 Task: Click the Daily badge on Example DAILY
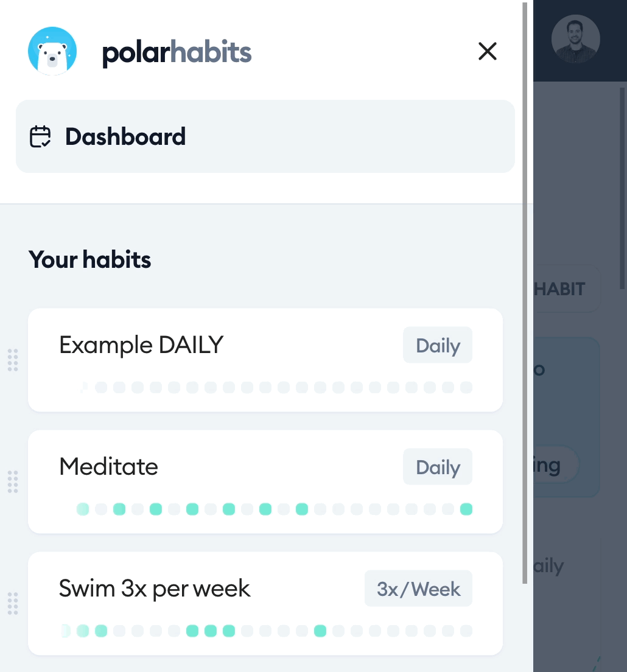pos(437,345)
